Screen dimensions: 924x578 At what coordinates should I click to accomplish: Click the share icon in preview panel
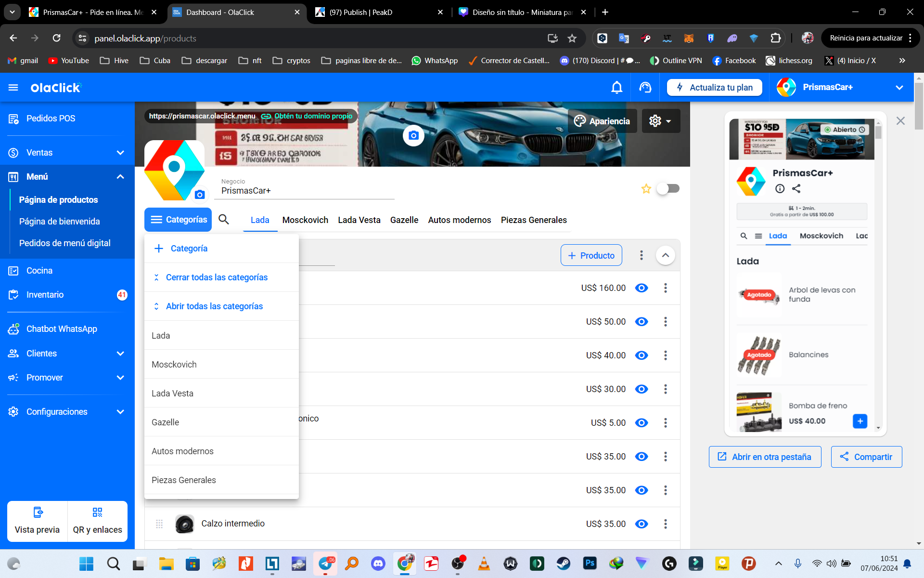coord(796,189)
